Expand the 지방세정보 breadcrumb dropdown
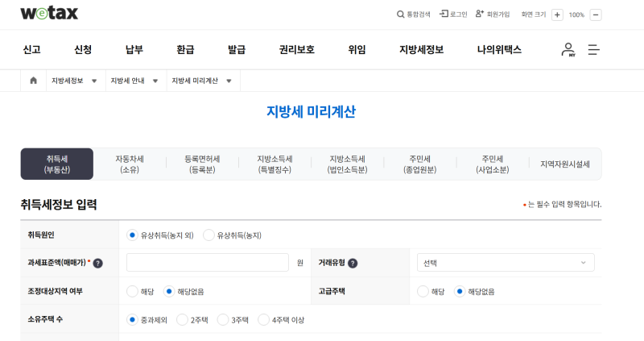644x341 pixels. (94, 81)
